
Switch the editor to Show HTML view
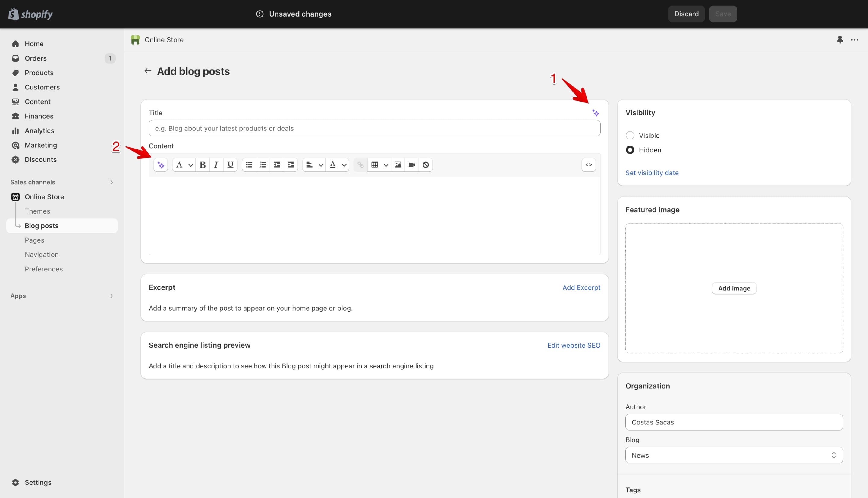(x=589, y=165)
